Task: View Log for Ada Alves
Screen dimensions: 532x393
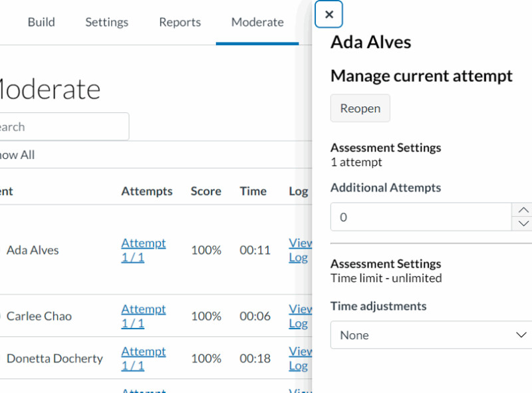Action: [x=300, y=250]
